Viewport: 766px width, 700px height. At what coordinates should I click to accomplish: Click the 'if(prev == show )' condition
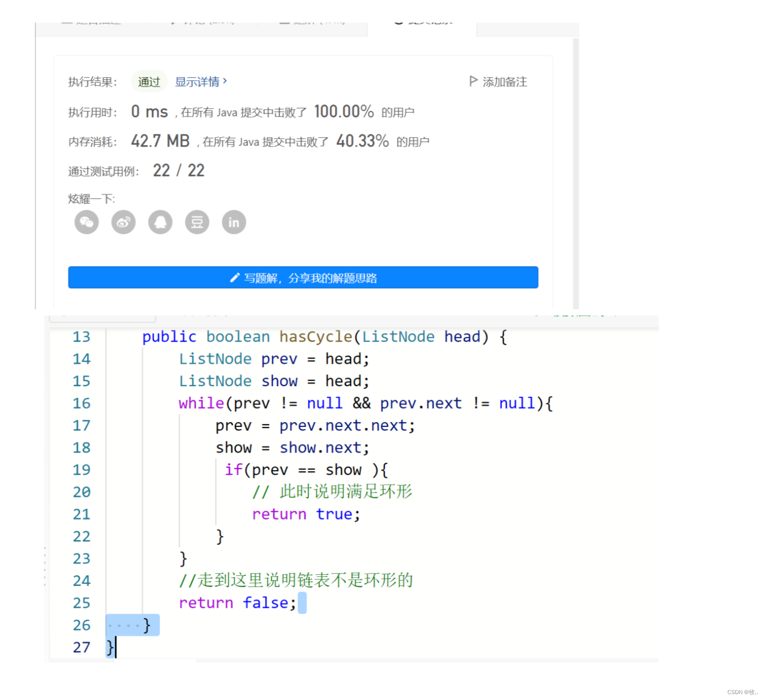302,470
